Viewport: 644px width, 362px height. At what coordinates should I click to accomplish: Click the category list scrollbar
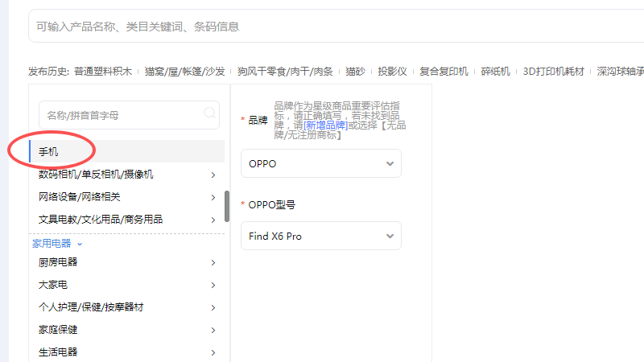coord(227,206)
